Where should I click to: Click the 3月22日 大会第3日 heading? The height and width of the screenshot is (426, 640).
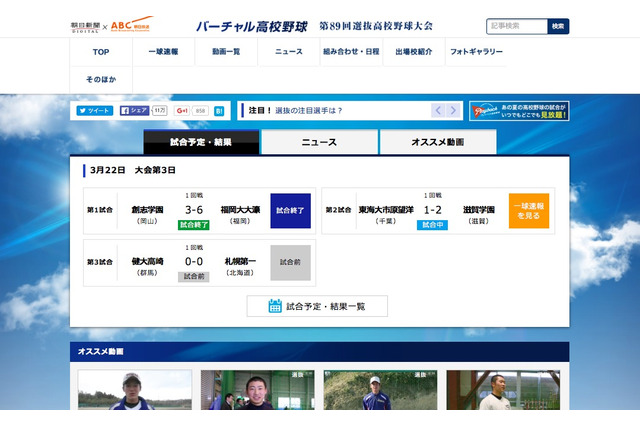[133, 170]
